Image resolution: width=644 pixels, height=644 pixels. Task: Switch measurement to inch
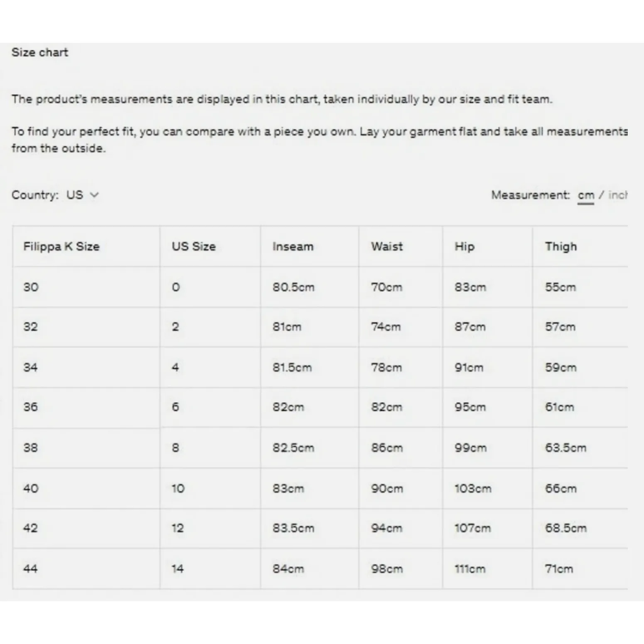point(617,195)
